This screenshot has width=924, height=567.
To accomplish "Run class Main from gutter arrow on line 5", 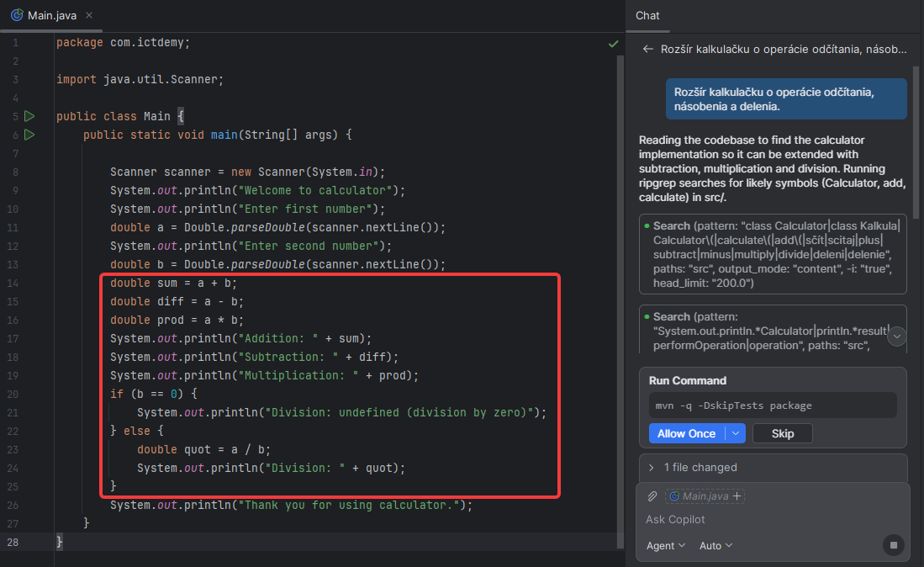I will (29, 116).
